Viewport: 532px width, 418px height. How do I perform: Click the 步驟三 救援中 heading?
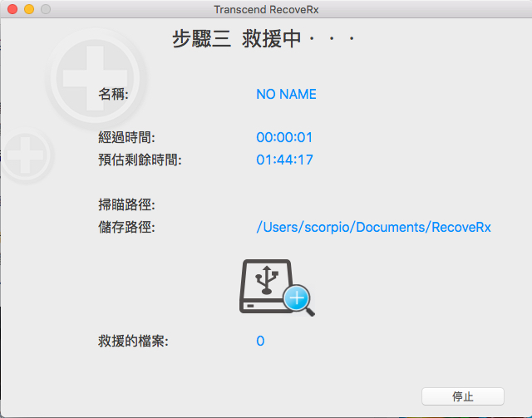pyautogui.click(x=264, y=38)
